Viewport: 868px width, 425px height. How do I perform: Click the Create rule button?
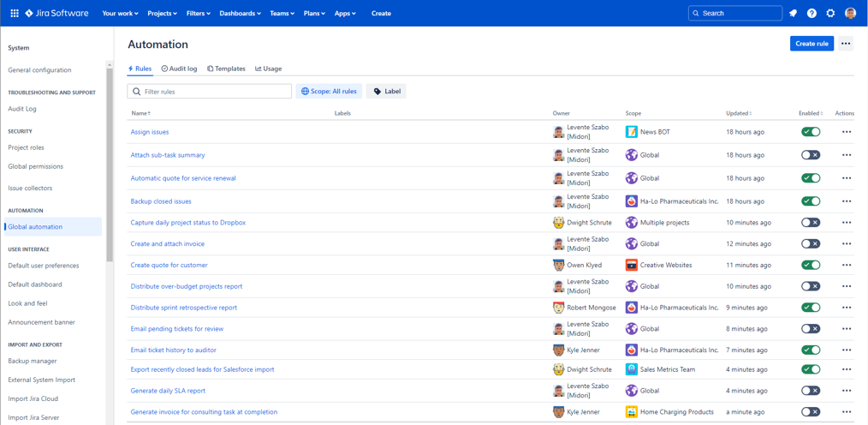click(x=812, y=44)
